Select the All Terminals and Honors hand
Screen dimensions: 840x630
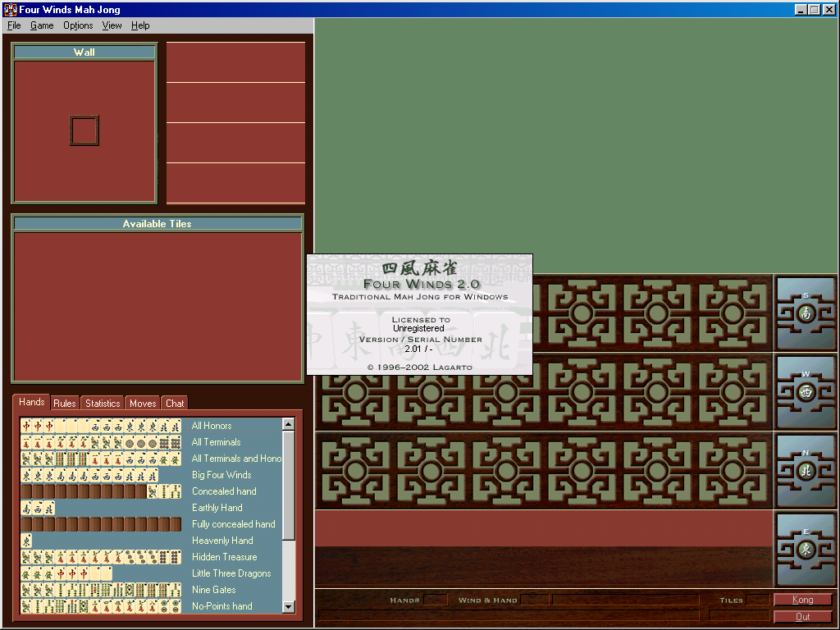tap(236, 459)
